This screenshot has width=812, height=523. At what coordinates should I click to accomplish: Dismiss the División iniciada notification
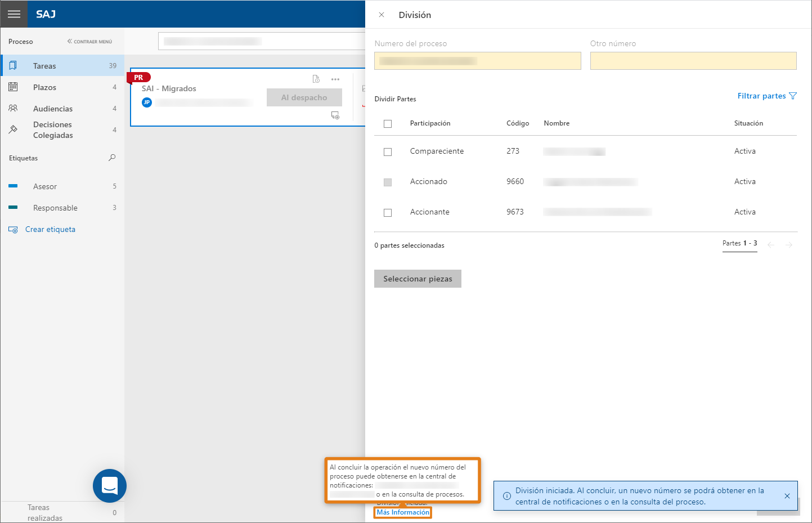pyautogui.click(x=787, y=496)
